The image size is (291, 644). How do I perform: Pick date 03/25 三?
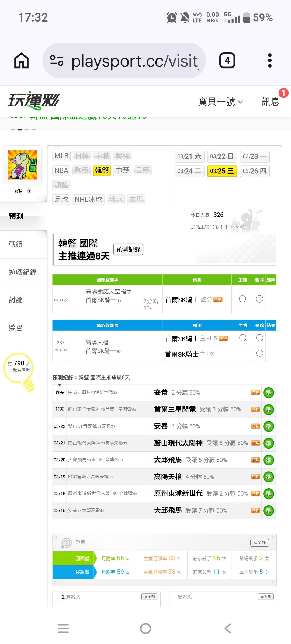coord(222,171)
